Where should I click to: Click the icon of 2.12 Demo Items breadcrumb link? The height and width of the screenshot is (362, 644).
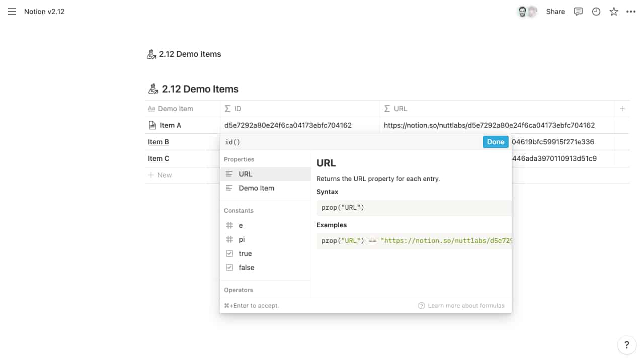[151, 54]
